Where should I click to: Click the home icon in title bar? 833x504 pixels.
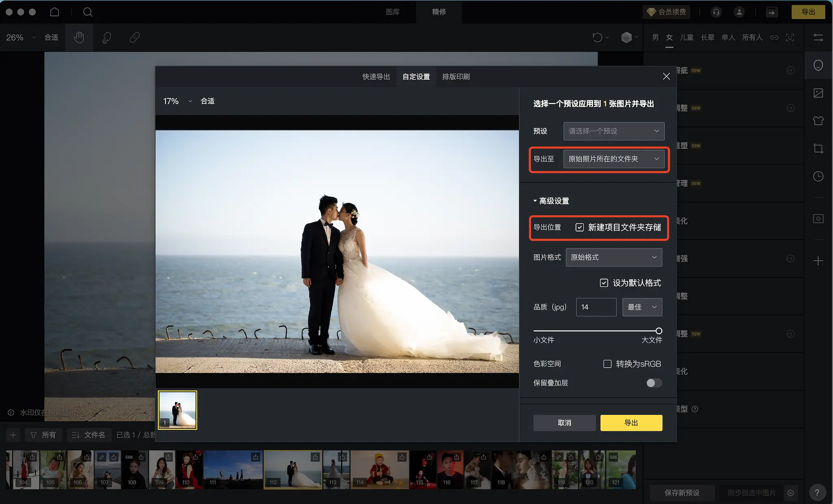click(x=55, y=12)
